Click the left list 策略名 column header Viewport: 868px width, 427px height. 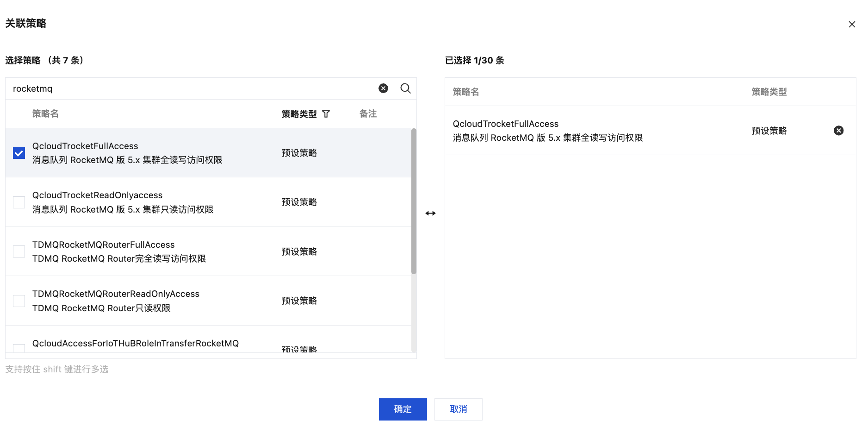click(x=45, y=114)
